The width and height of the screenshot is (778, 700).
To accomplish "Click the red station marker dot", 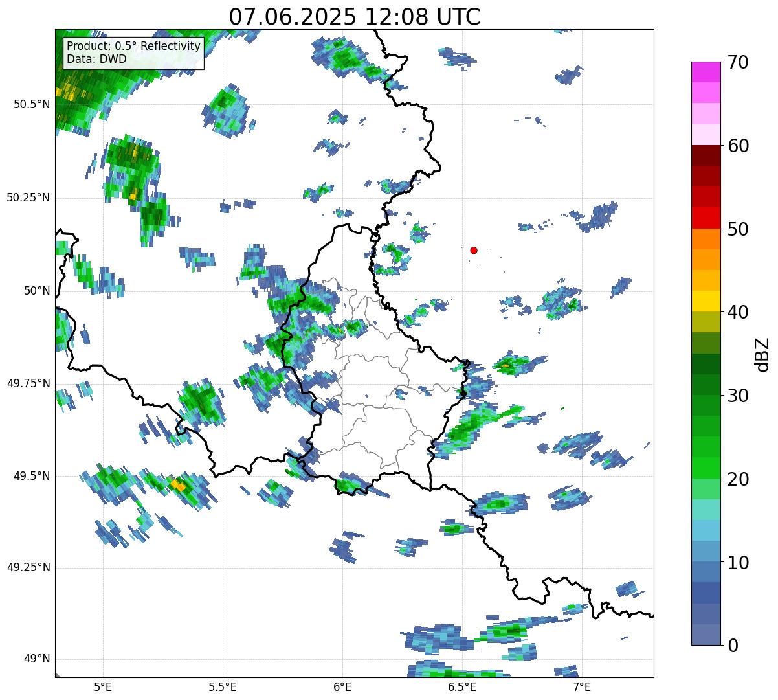I will coord(474,250).
